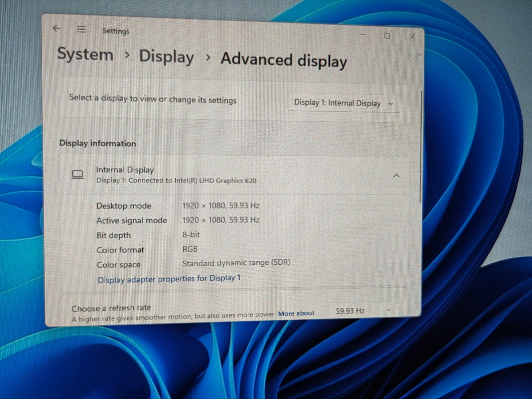Click the Color space label
Screen dimensions: 532x399
coord(119,265)
